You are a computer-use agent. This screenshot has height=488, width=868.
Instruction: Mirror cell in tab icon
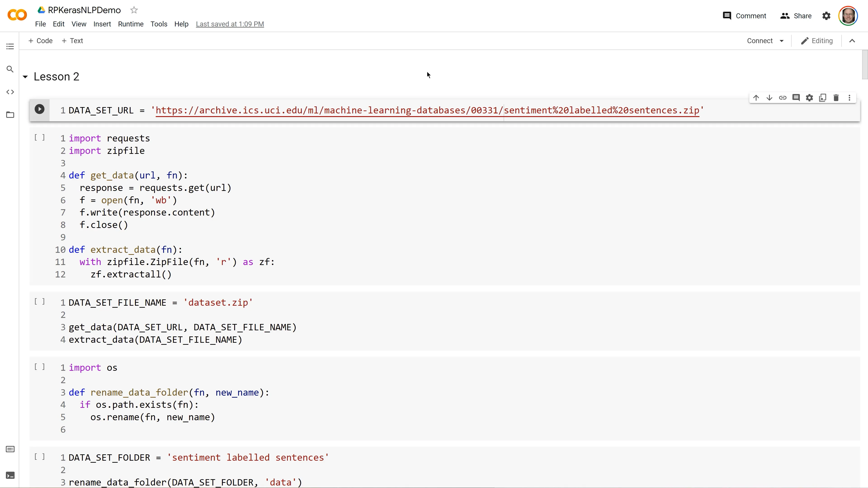823,98
